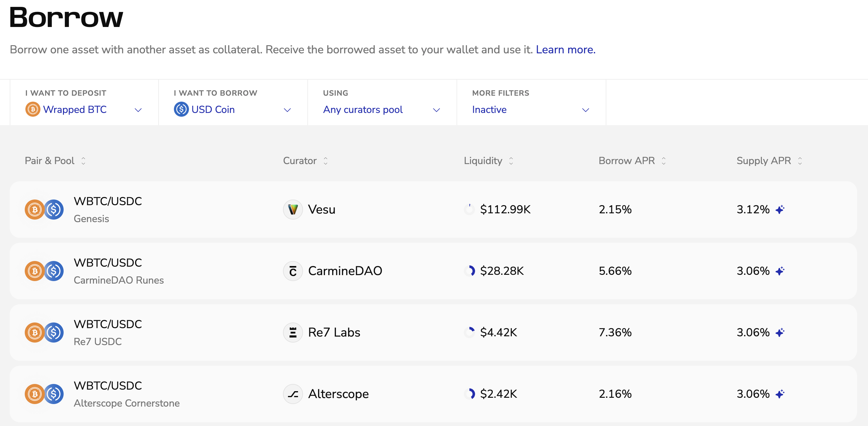Click utilization ring beside $28.28K liquidity
This screenshot has height=426, width=868.
click(470, 271)
